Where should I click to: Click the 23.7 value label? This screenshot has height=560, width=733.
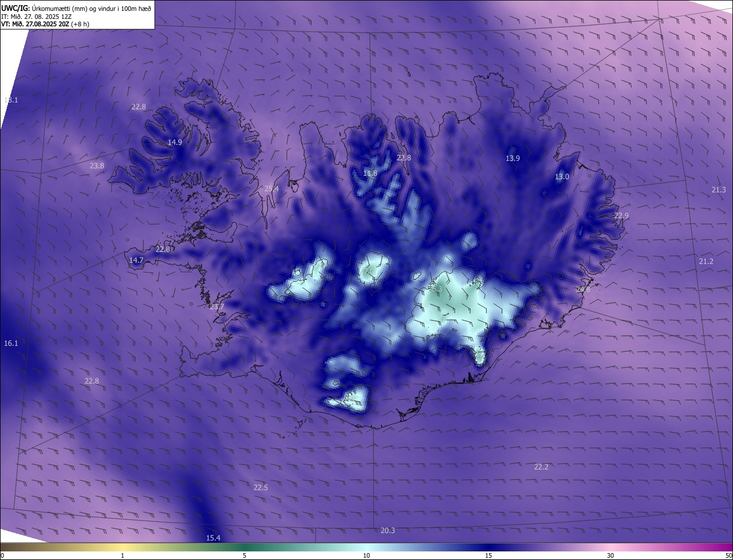tap(217, 307)
